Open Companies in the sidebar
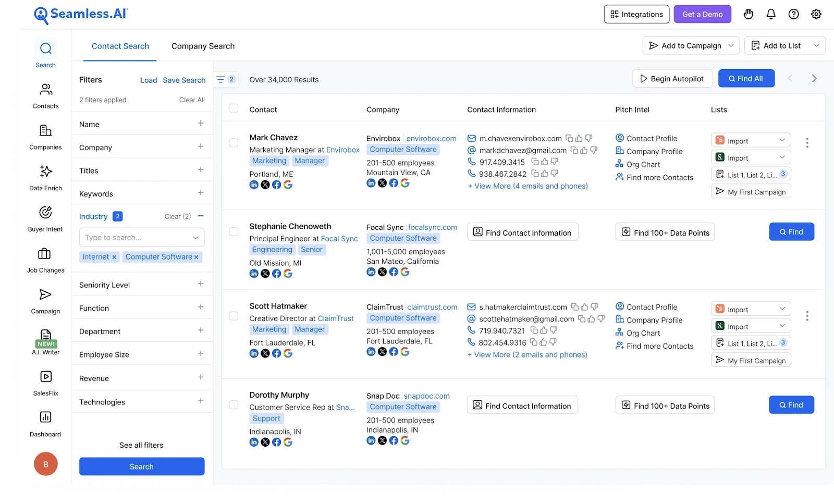The image size is (834, 504). tap(45, 137)
